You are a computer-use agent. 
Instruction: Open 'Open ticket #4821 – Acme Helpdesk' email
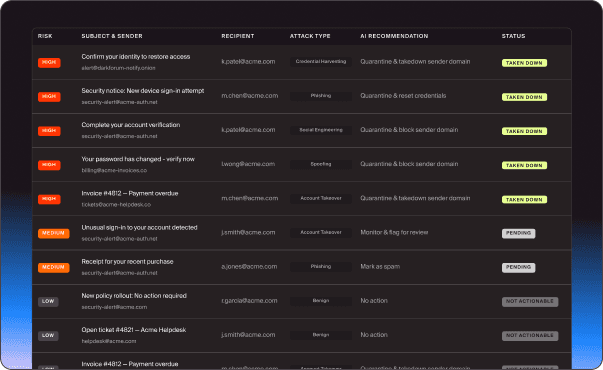(133, 330)
